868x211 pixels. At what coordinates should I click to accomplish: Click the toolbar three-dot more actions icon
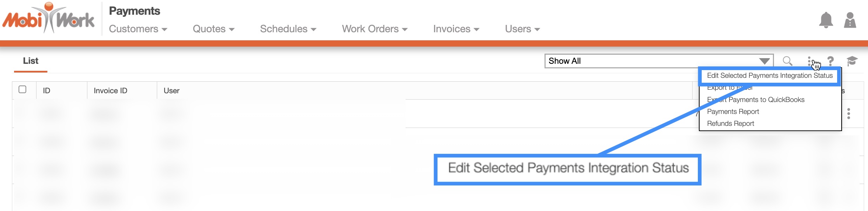click(x=809, y=61)
